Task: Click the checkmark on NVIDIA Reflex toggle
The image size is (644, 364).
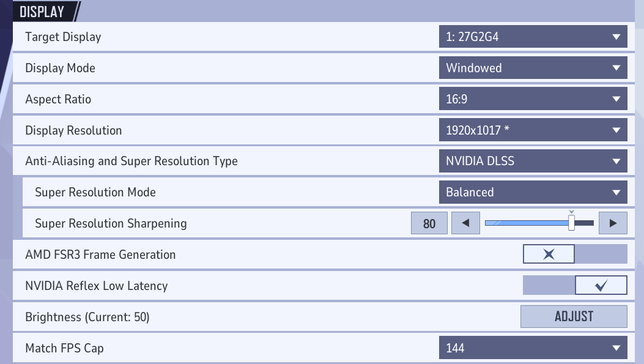Action: coord(601,286)
